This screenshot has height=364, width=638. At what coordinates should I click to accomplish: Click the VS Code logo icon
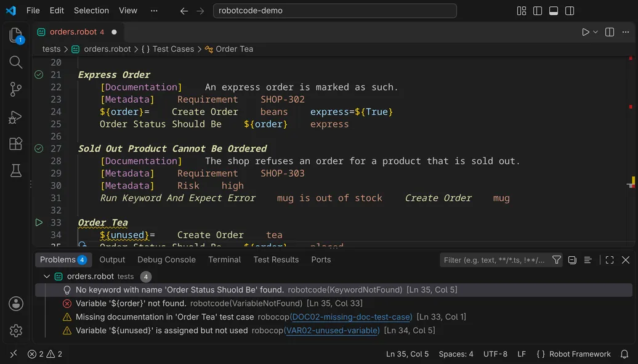tap(11, 10)
